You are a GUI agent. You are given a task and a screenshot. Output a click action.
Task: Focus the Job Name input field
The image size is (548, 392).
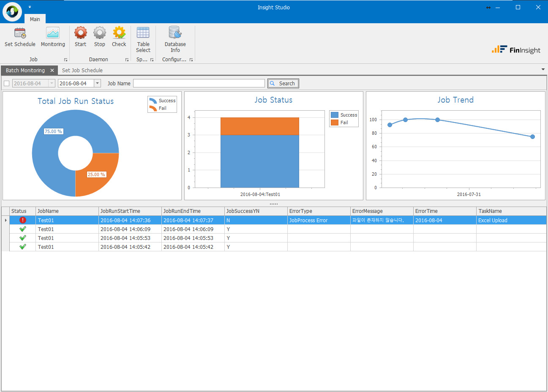[199, 83]
